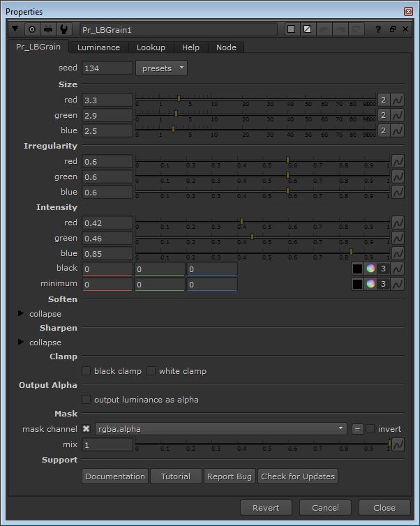Image resolution: width=420 pixels, height=526 pixels.
Task: Click the help question mark icon
Action: (x=377, y=29)
